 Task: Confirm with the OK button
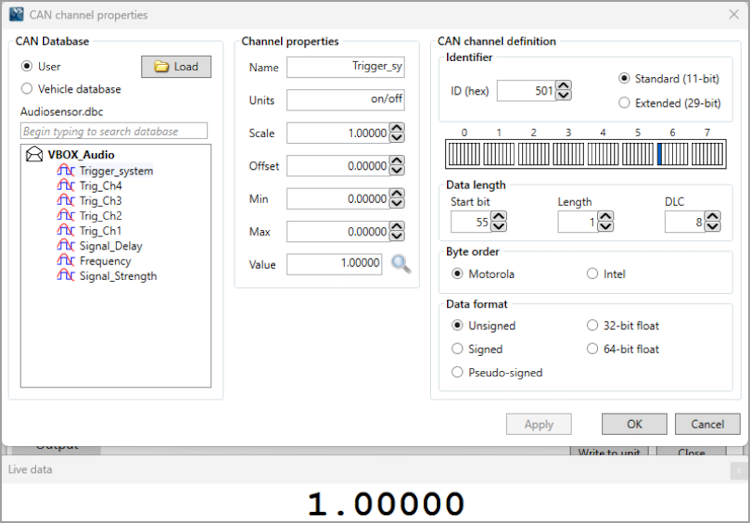click(x=634, y=424)
